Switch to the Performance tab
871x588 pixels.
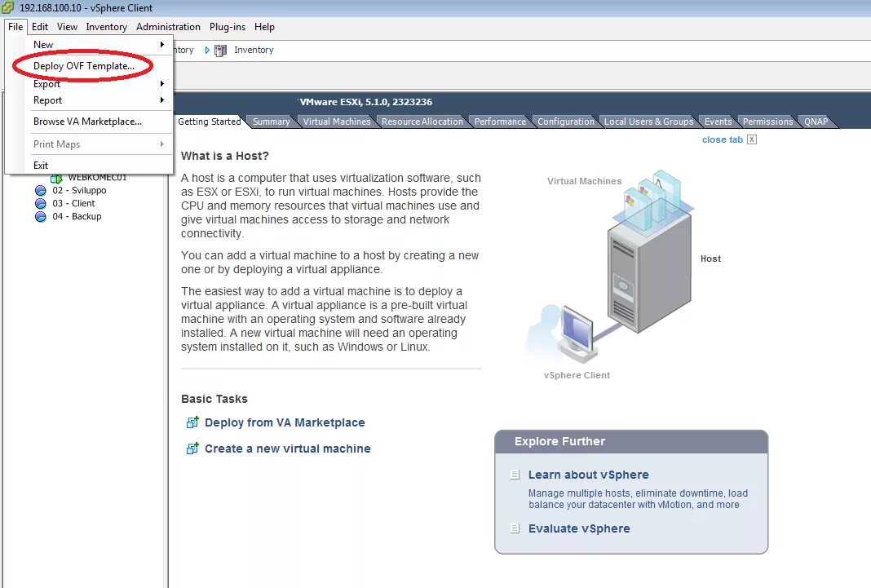500,122
